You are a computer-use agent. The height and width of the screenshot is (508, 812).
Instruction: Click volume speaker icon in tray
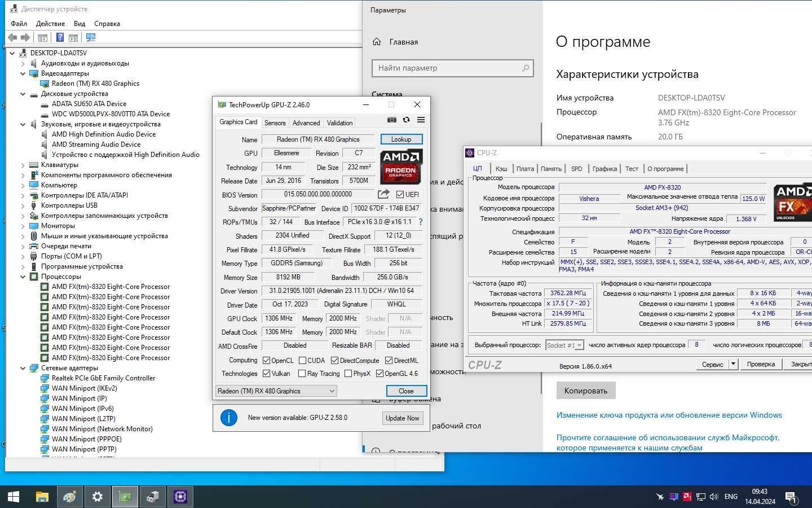(714, 497)
